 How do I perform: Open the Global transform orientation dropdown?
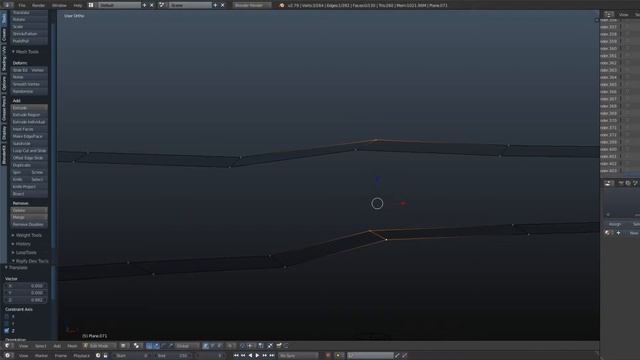coord(186,346)
